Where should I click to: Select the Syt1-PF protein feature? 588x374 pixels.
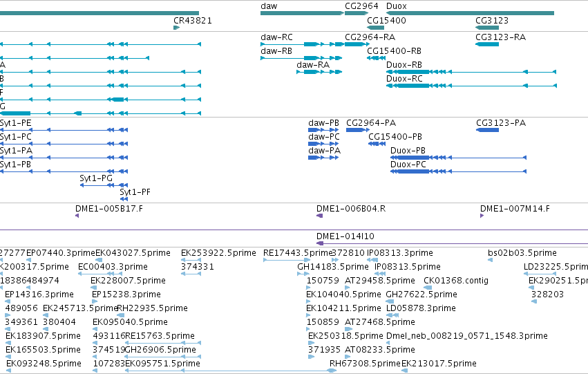point(124,199)
